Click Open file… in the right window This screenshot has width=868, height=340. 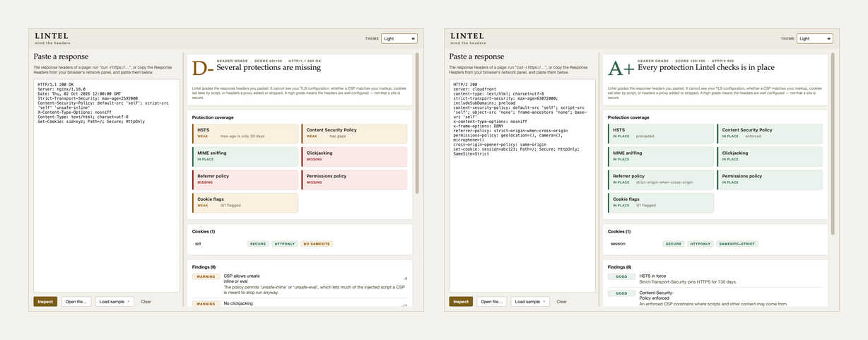pyautogui.click(x=492, y=302)
